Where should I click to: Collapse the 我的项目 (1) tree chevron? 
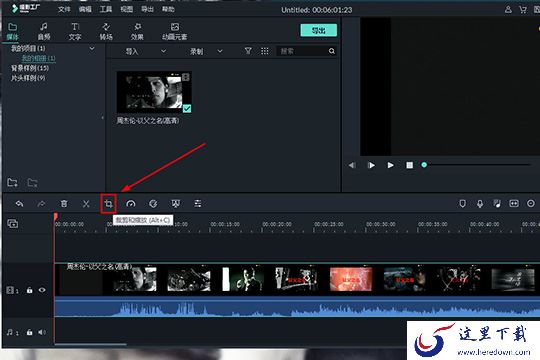92,49
